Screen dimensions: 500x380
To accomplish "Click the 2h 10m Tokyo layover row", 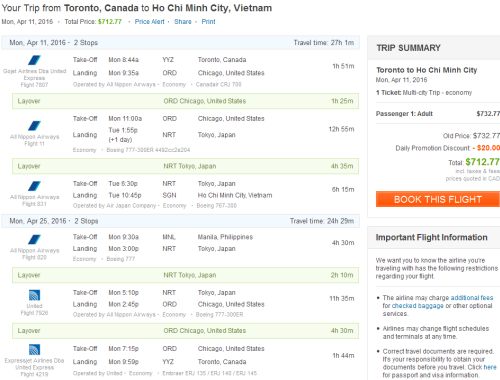I will (x=185, y=275).
